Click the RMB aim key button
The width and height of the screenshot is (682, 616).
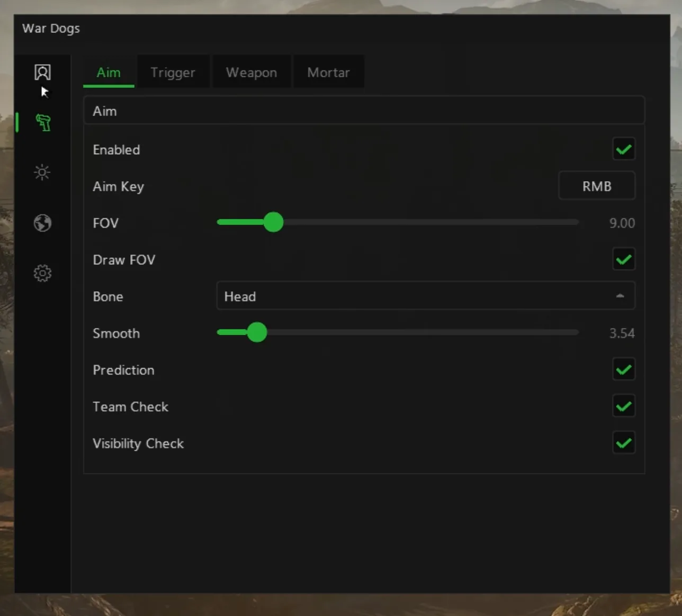click(597, 186)
